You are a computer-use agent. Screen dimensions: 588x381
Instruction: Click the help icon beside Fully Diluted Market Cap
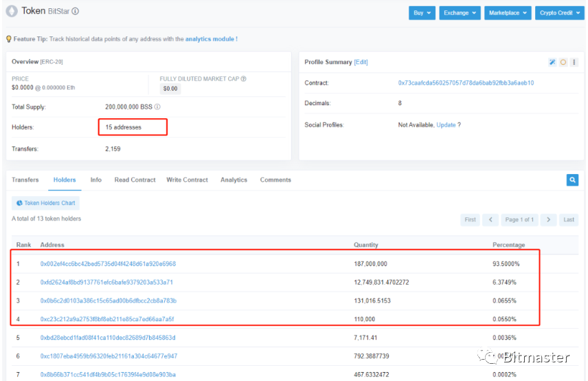[x=243, y=79]
